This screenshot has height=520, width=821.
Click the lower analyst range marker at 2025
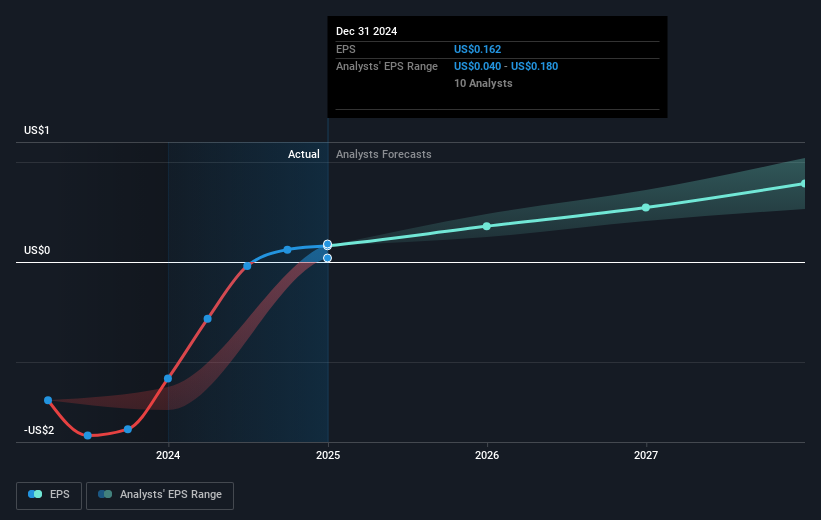click(x=327, y=258)
